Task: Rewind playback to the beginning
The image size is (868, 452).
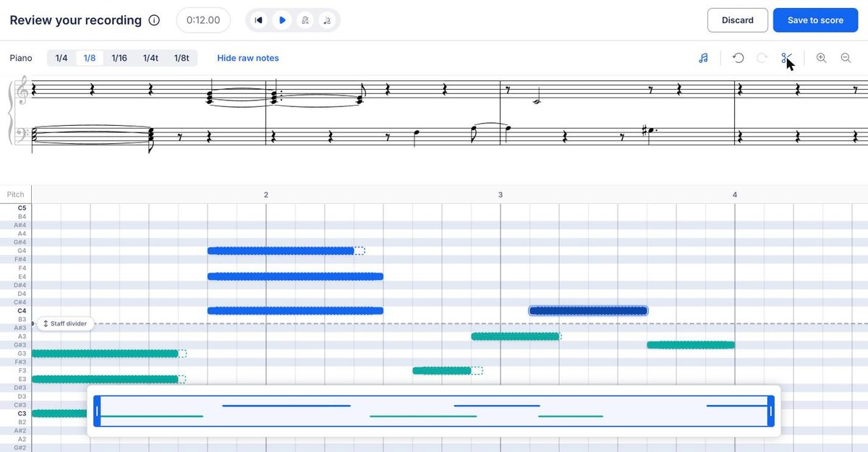Action: (258, 20)
